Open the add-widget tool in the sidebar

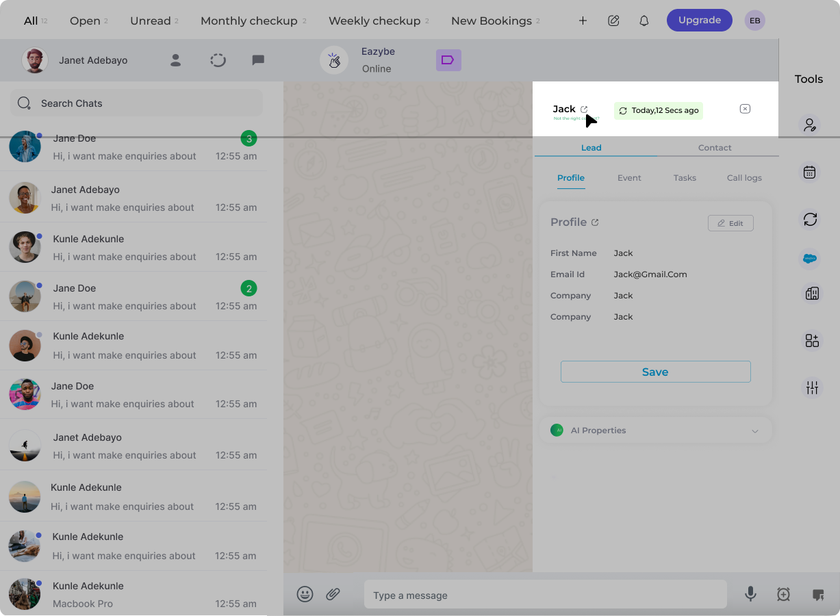pos(811,340)
